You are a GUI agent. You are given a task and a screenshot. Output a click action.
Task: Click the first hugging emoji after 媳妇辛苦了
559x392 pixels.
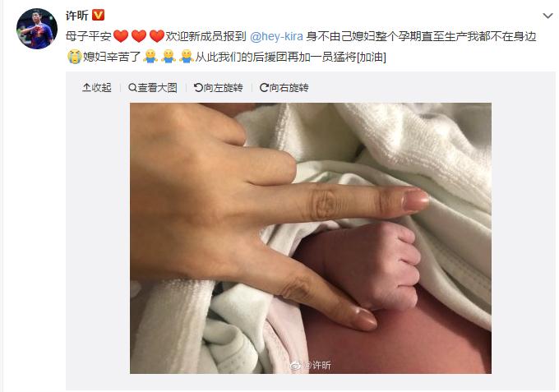(x=150, y=57)
